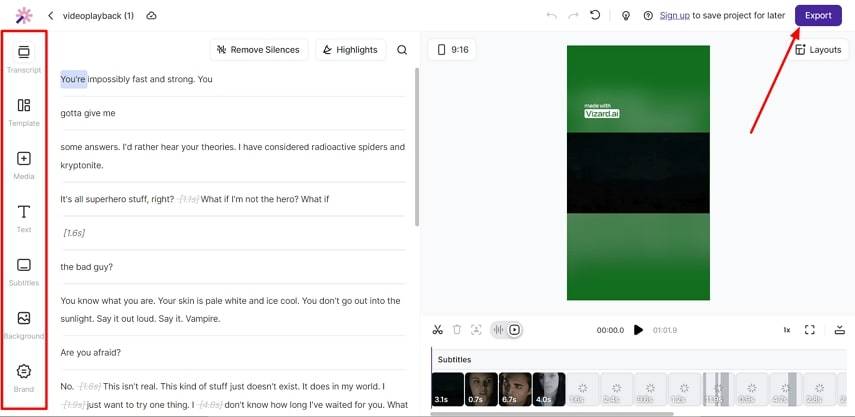Collapse the timeline with the rightmost icon
This screenshot has height=417, width=855.
click(840, 329)
